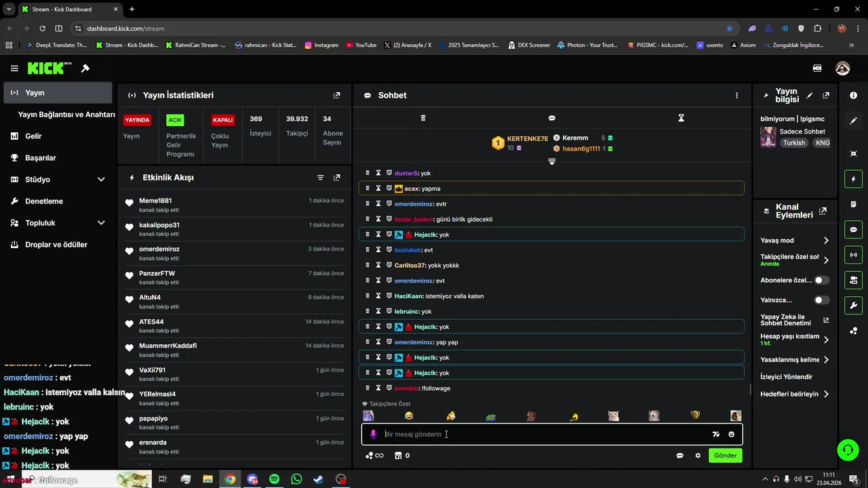Screen dimensions: 868x488
Task: Open Hedefleri belirleyin options
Action: tap(826, 394)
